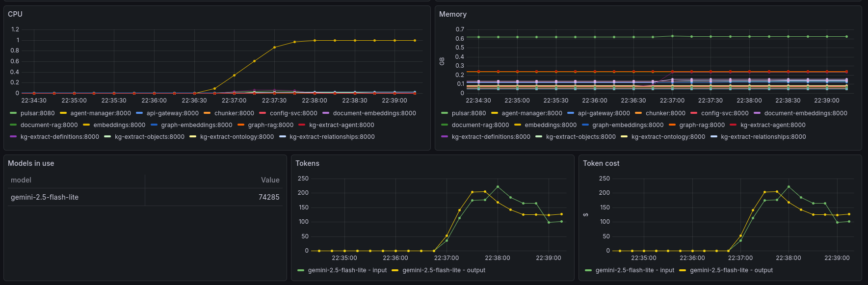The image size is (868, 285).
Task: Sort table by model column header
Action: (x=21, y=180)
